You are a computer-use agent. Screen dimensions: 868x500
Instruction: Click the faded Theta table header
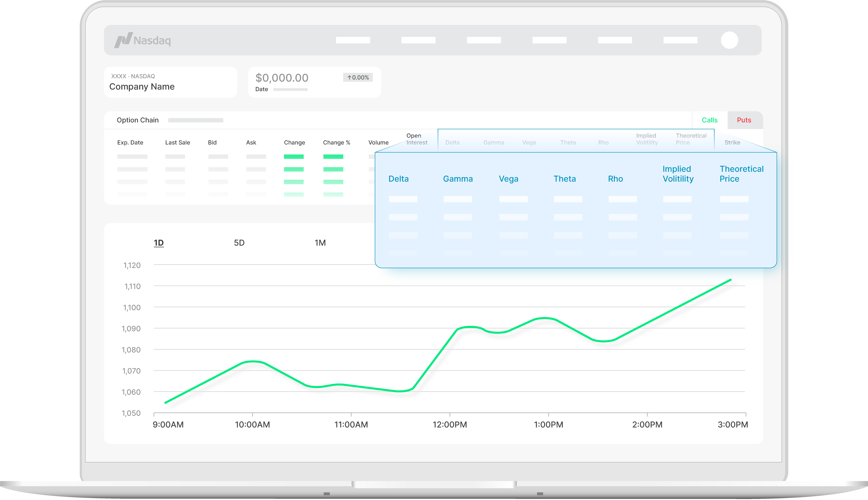tap(568, 143)
